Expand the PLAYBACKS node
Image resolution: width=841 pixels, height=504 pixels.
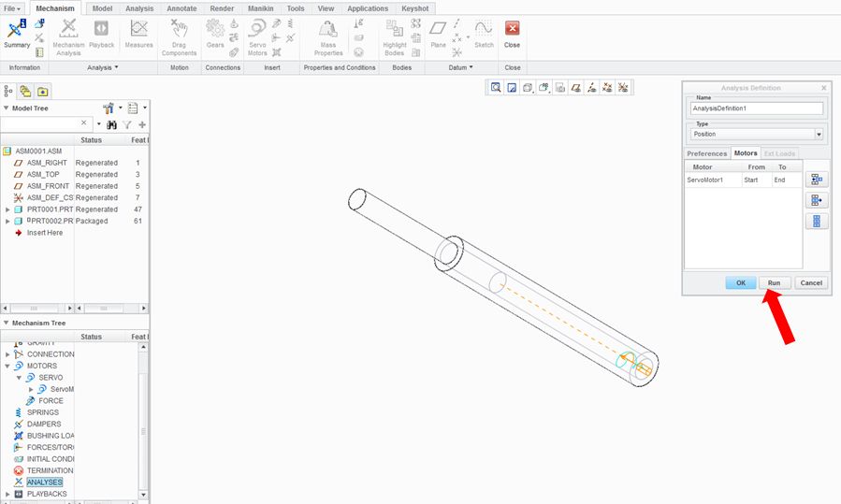[7, 494]
